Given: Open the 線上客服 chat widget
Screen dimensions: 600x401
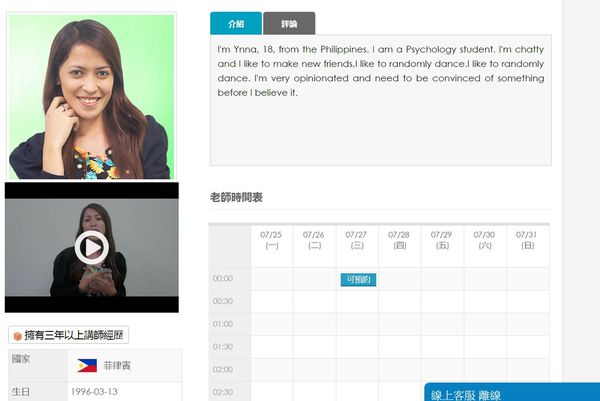Looking at the screenshot, I should [512, 392].
